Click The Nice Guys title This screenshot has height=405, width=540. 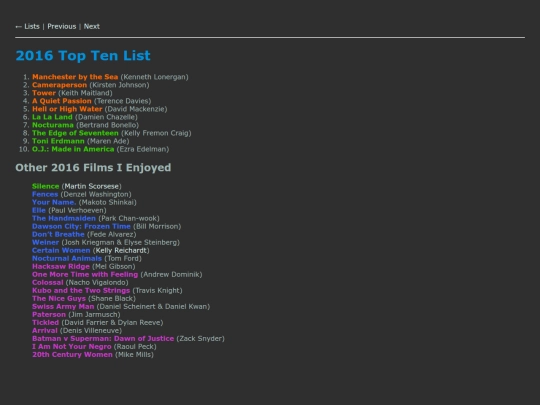[x=59, y=299]
